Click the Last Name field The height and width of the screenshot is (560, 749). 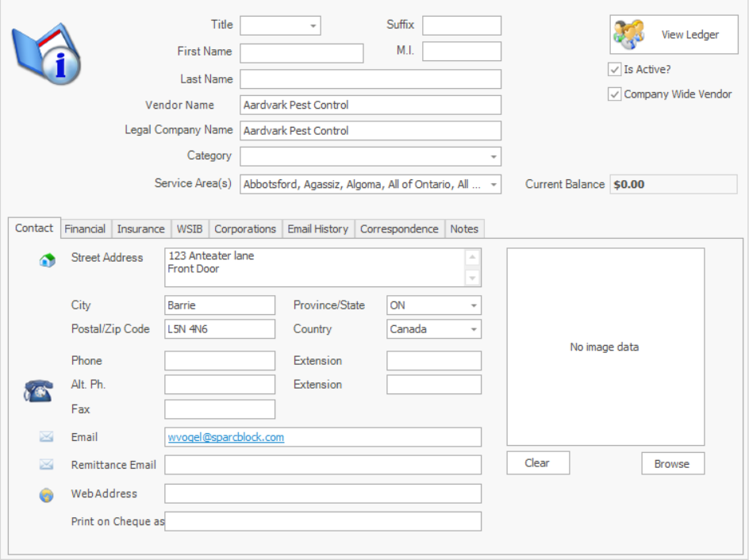371,79
